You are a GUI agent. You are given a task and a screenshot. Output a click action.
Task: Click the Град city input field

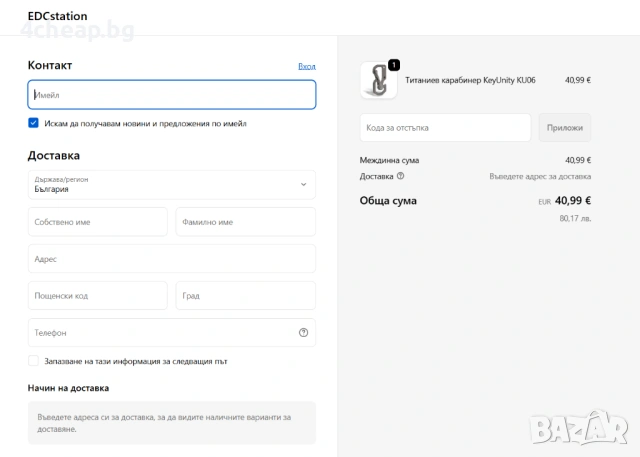click(246, 296)
